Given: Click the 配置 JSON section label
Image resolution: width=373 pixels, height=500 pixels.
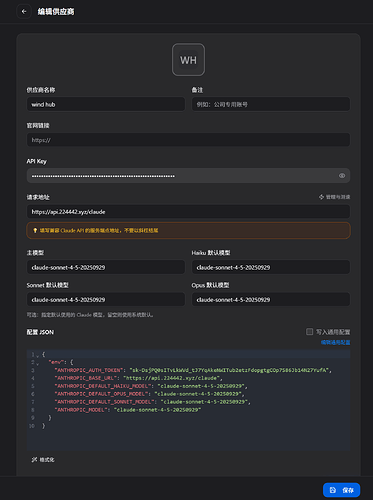Looking at the screenshot, I should (x=40, y=332).
